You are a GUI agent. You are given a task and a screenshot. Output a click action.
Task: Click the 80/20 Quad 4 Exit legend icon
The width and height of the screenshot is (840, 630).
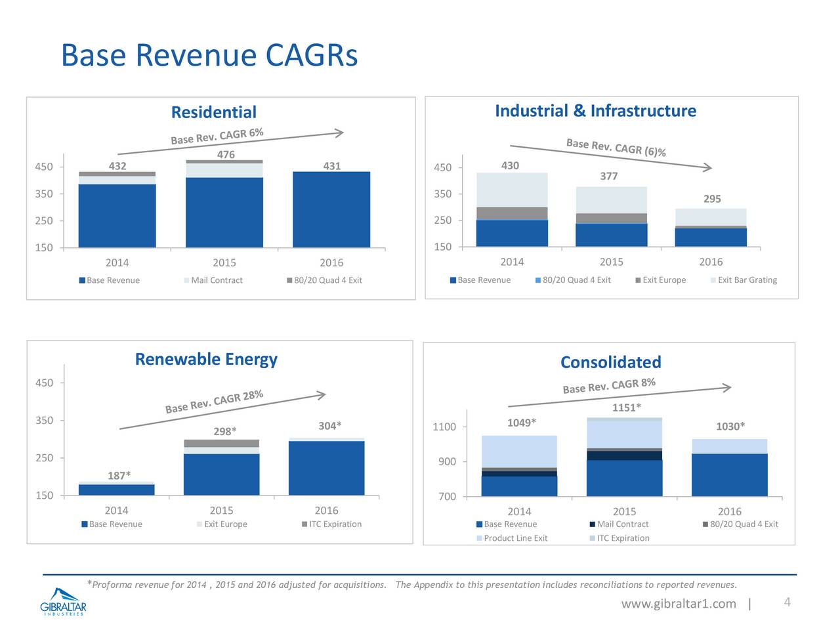(x=289, y=280)
